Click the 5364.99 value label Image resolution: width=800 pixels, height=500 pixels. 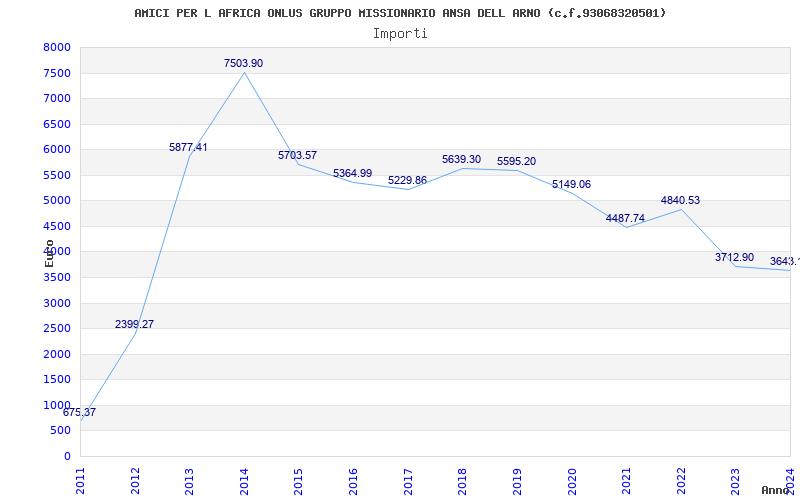(353, 173)
